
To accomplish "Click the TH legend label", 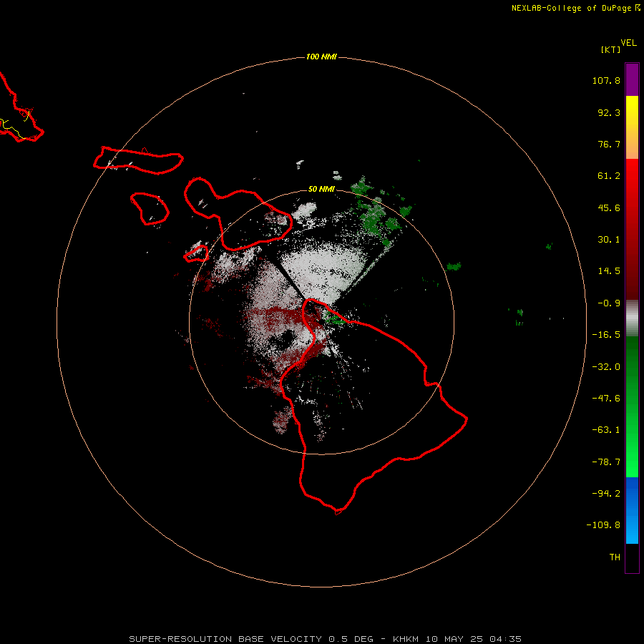I will (615, 557).
